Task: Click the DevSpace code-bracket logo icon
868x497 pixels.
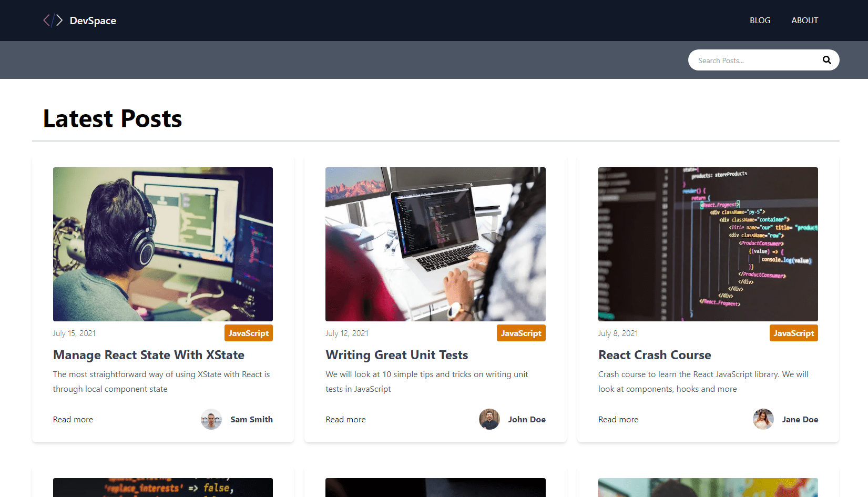Action: pyautogui.click(x=53, y=21)
